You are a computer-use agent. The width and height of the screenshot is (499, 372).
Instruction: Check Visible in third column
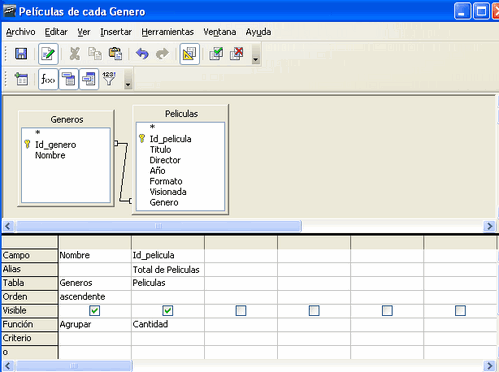(x=241, y=311)
